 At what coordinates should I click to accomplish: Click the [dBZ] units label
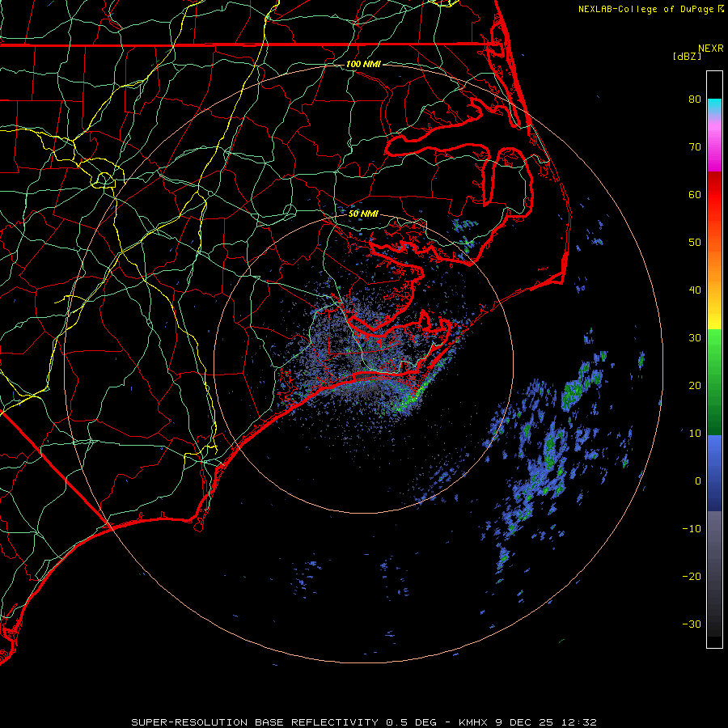point(688,57)
